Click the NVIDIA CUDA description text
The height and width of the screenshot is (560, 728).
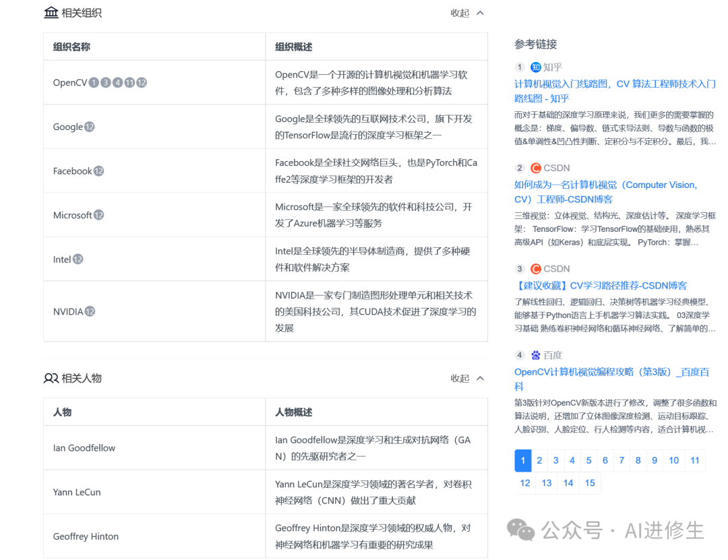point(375,311)
